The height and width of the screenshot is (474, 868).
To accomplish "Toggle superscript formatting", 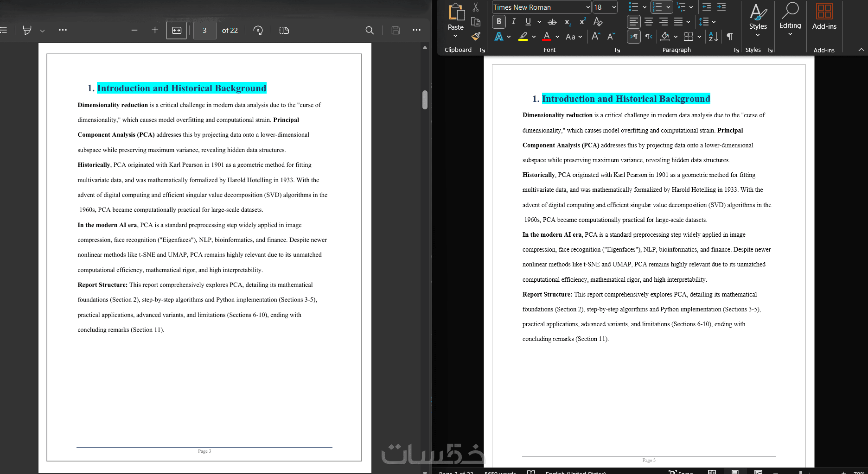I will [x=582, y=22].
